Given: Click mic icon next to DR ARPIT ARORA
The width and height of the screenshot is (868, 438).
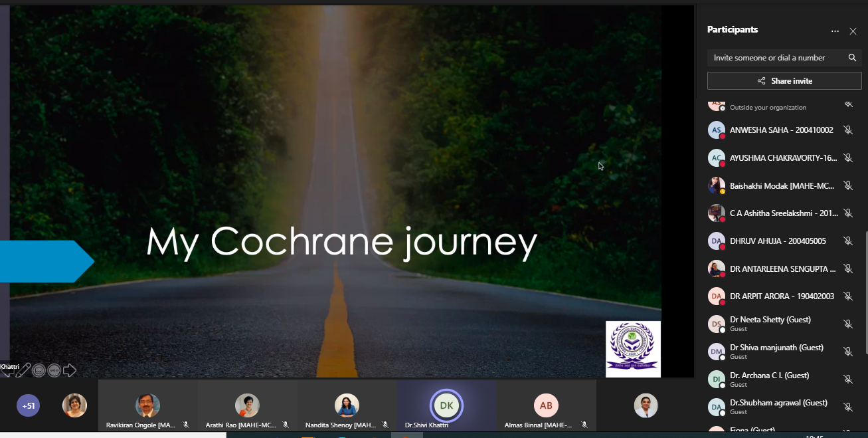Looking at the screenshot, I should pos(848,296).
